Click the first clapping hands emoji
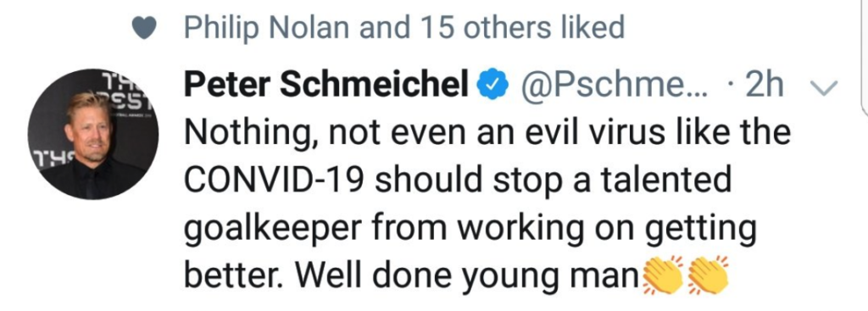 point(661,275)
